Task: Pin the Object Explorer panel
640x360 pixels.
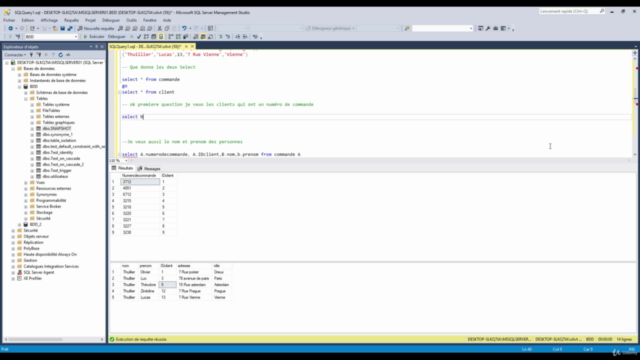Action: (96, 47)
